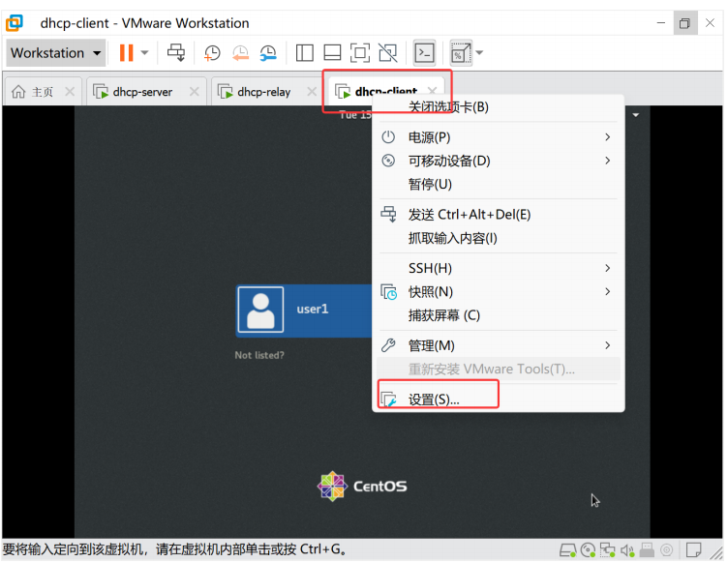This screenshot has height=562, width=728.
Task: Restore down the VMware window
Action: click(684, 23)
